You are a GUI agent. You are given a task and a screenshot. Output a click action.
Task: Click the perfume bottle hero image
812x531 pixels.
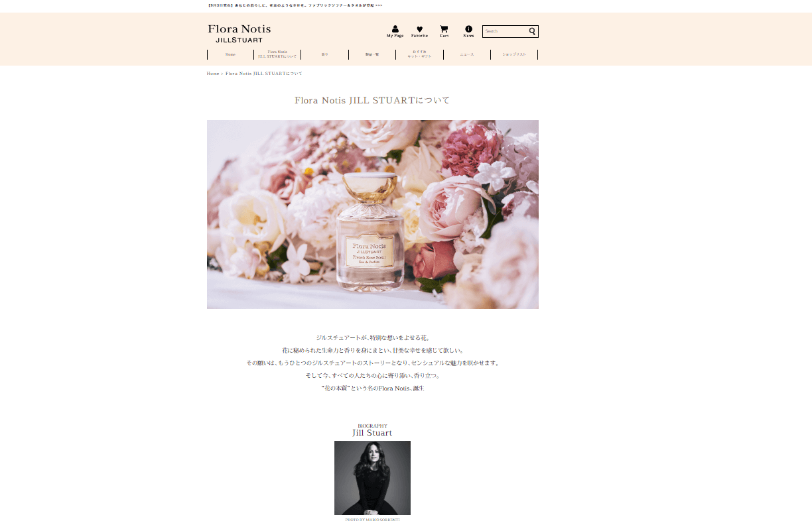pos(373,214)
